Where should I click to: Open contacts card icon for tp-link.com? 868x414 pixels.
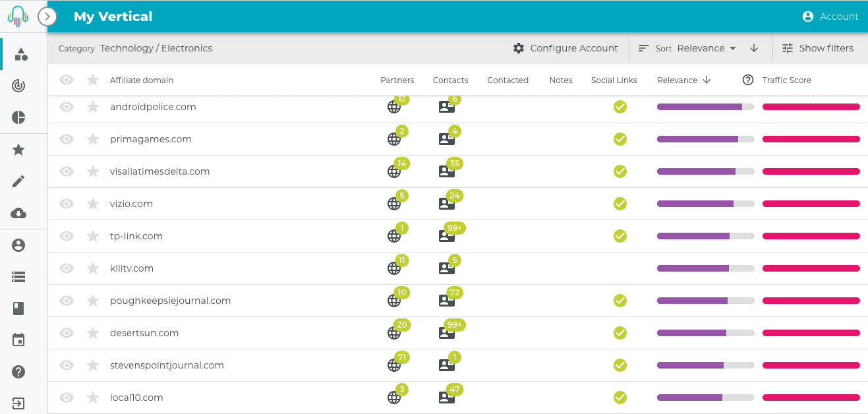[447, 236]
